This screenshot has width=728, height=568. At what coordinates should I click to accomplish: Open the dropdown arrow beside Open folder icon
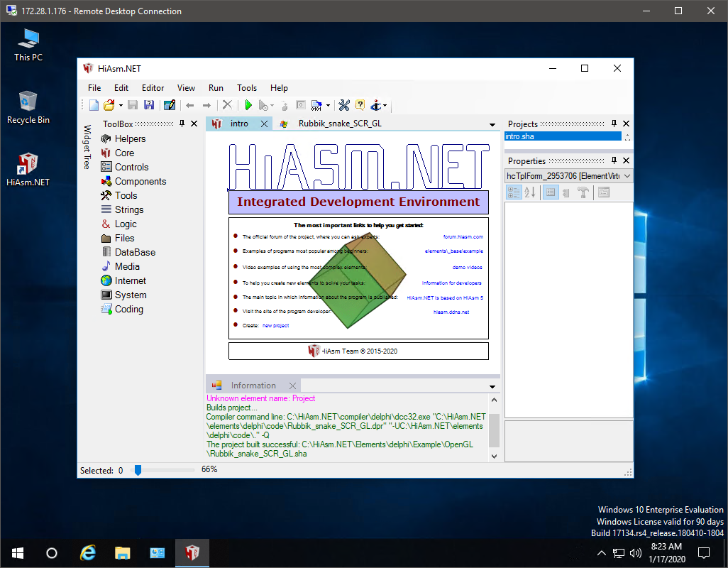pos(121,105)
